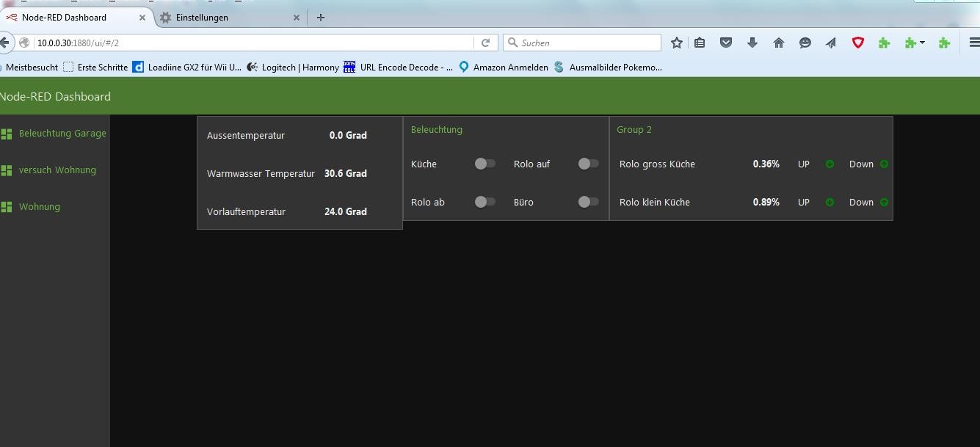Click the 30.6 Grad value

pyautogui.click(x=346, y=173)
